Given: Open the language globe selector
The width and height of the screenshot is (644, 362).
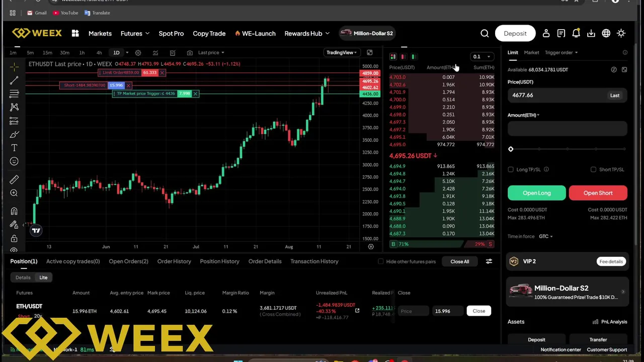Looking at the screenshot, I should click(606, 33).
